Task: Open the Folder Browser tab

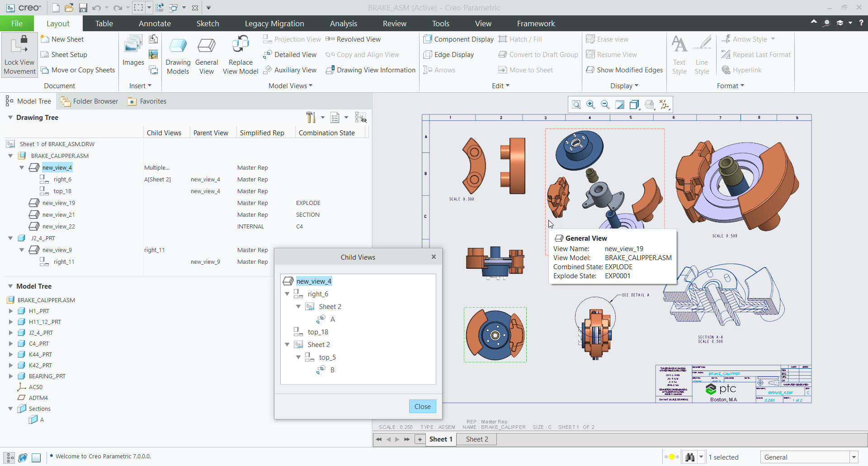Action: click(x=90, y=101)
